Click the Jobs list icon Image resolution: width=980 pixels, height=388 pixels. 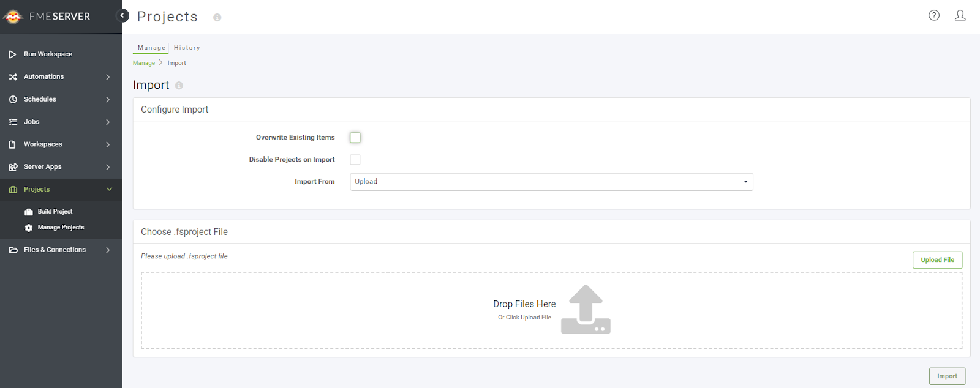pyautogui.click(x=13, y=122)
